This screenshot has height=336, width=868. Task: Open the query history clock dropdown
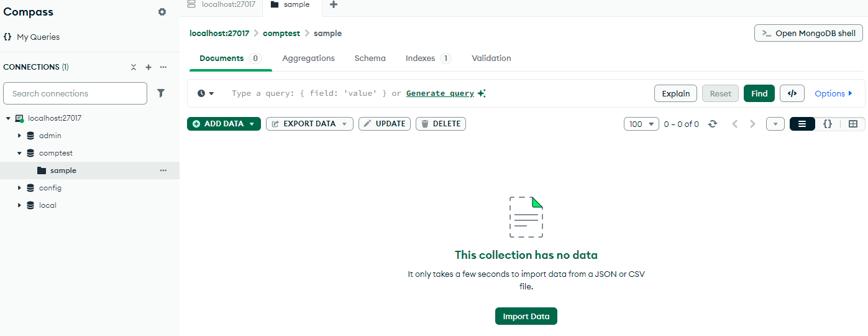pyautogui.click(x=206, y=93)
